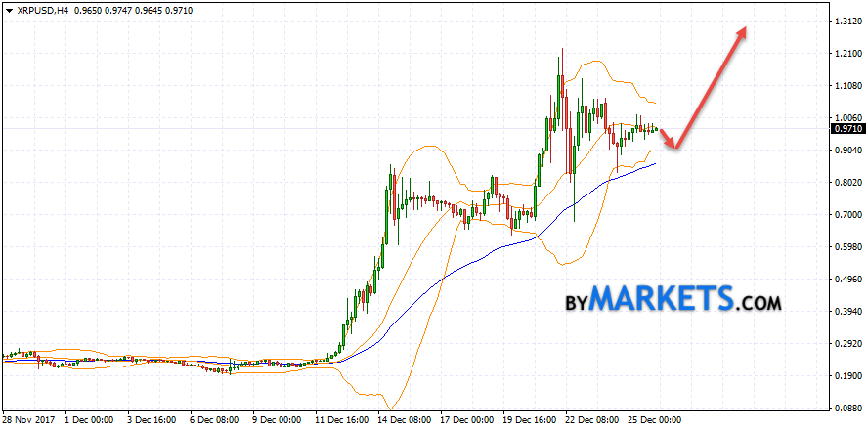Viewport: 868px width, 431px height.
Task: Click the small red downward arrow's tip
Action: (673, 146)
